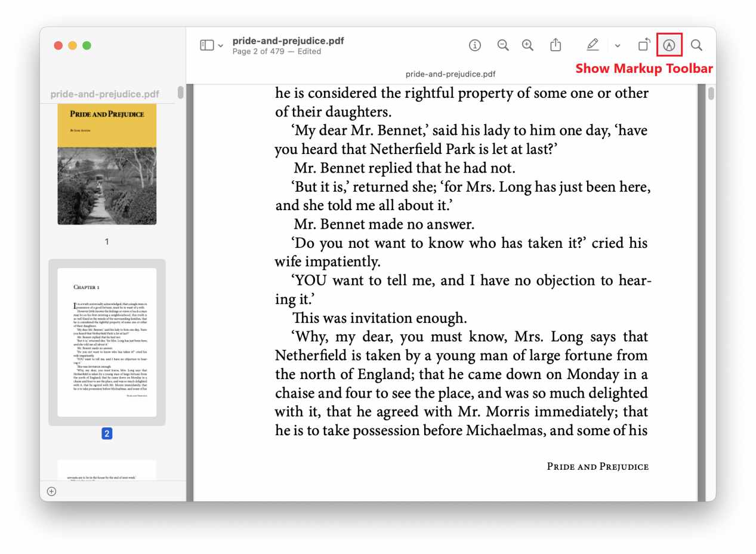Screen dimensions: 756x554
Task: Toggle full screen with the green button
Action: pyautogui.click(x=87, y=45)
